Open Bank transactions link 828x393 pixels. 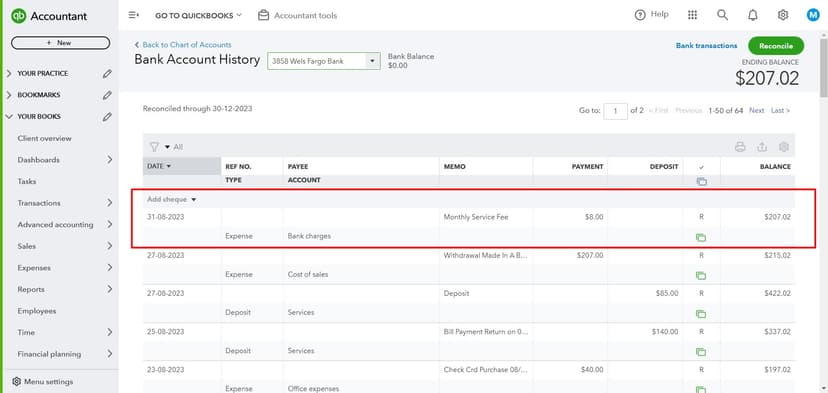[706, 46]
